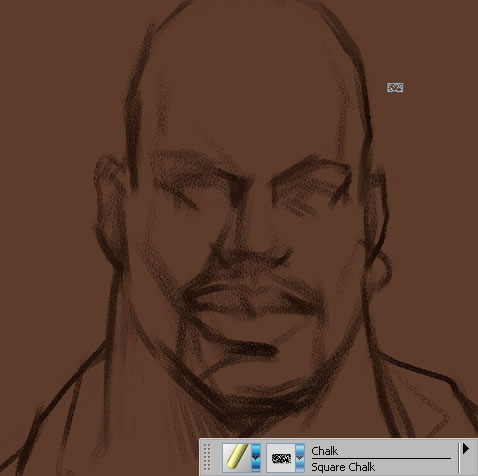478x476 pixels.
Task: Click the line between Chalk and Square Chalk
Action: coord(381,458)
